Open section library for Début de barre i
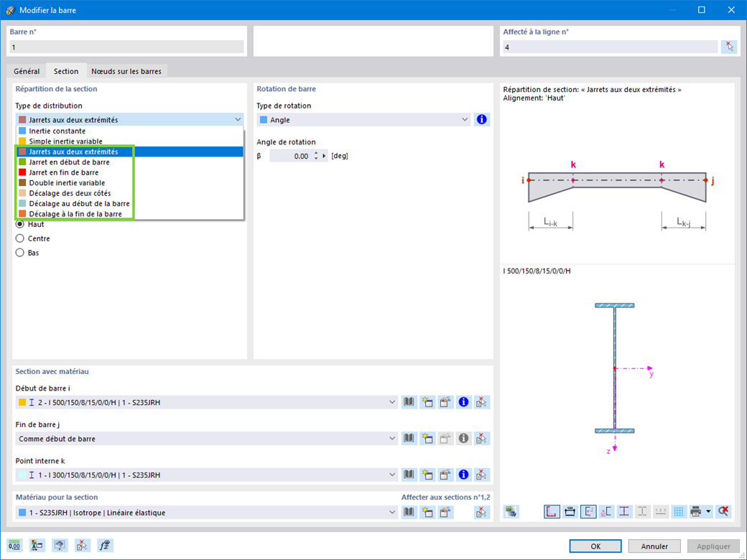The height and width of the screenshot is (560, 747). point(409,402)
